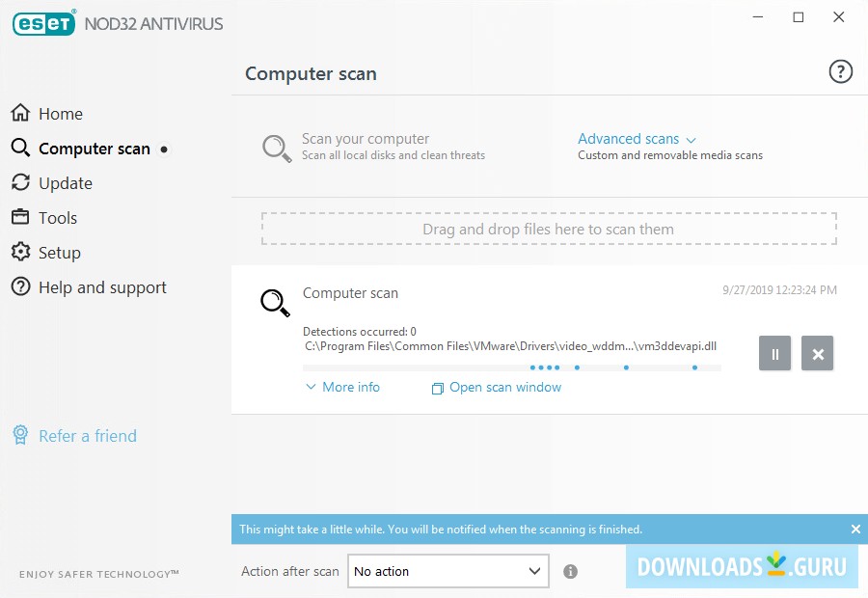Viewport: 868px width, 598px height.
Task: Click the Advanced scans chevron arrow
Action: tap(691, 140)
